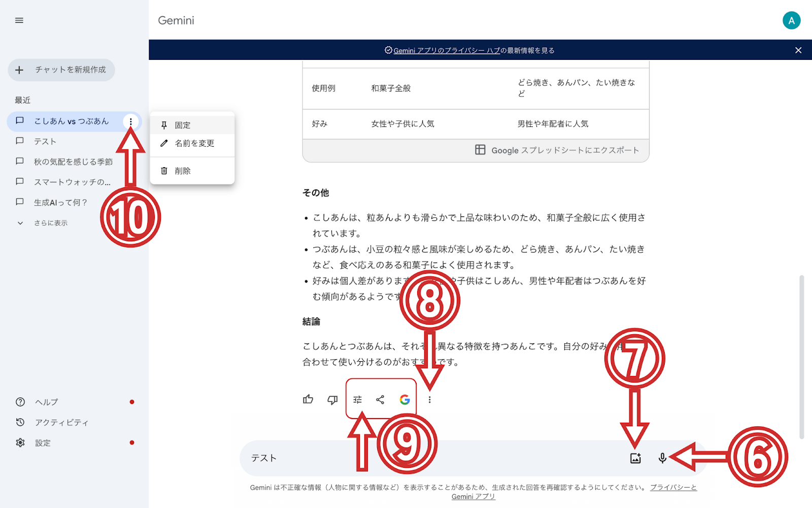This screenshot has height=508, width=812.
Task: Click the その他 heading
Action: [x=316, y=193]
